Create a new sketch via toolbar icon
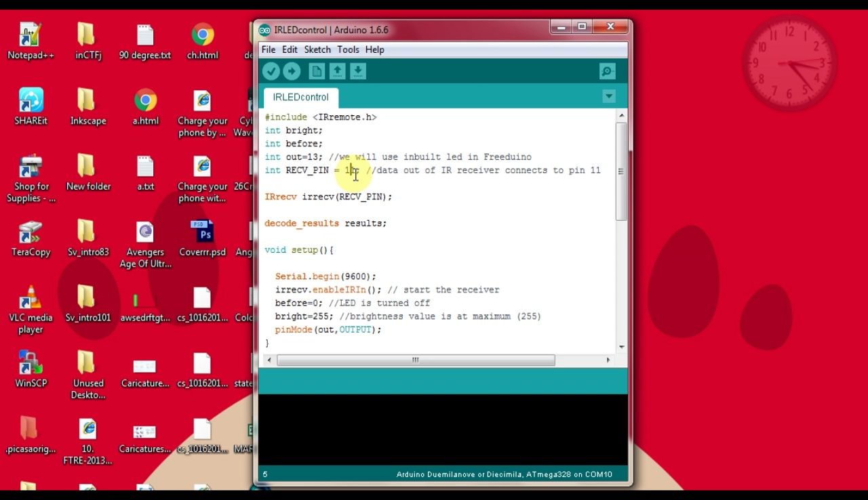Viewport: 868px width, 500px height. coord(316,70)
